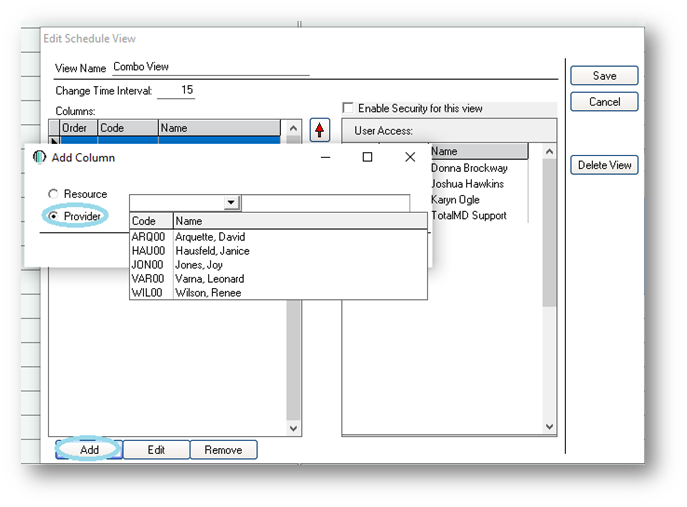Click the Delete View button

pos(604,165)
